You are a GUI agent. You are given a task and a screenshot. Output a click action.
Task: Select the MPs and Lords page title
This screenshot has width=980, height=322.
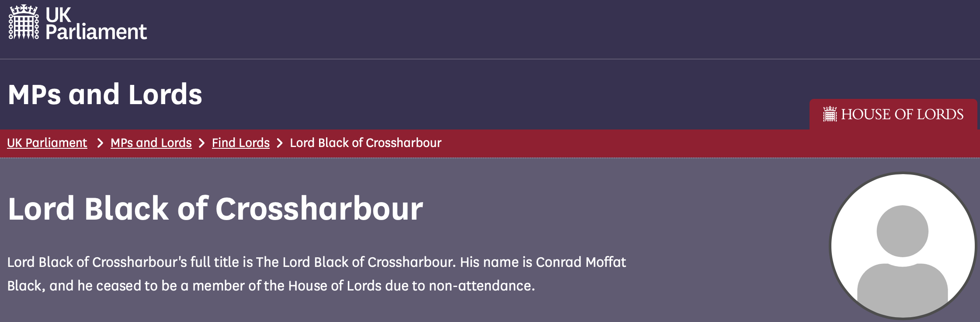[105, 94]
